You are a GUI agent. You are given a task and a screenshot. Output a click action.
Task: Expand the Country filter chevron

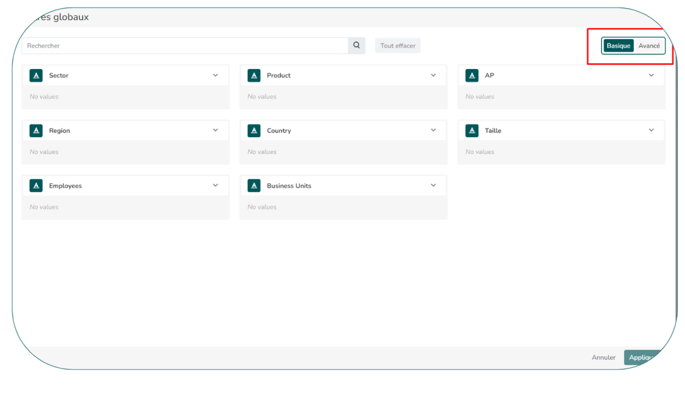433,130
